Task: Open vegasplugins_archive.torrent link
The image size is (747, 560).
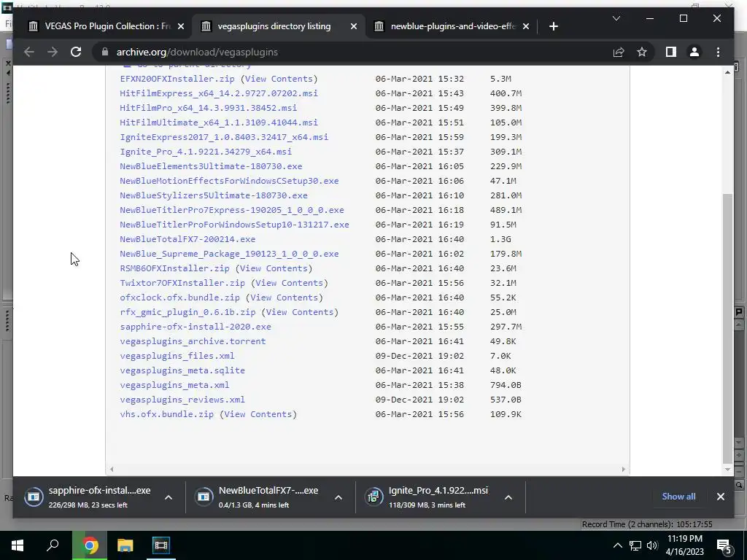Action: (x=193, y=341)
